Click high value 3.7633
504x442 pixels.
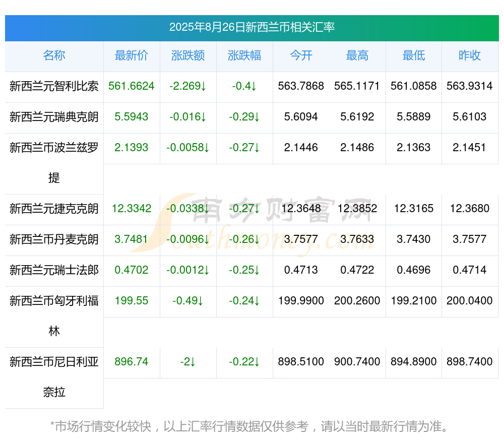(357, 239)
